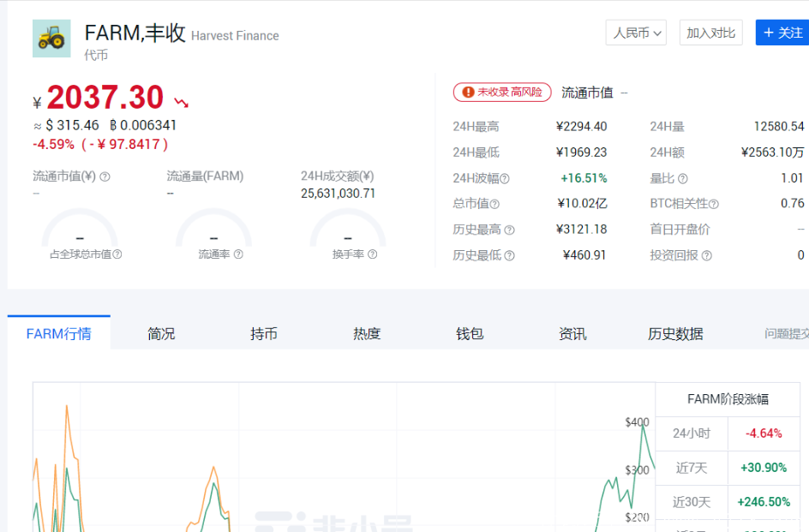Click help icon beside 总市值
The image size is (809, 532).
click(494, 205)
